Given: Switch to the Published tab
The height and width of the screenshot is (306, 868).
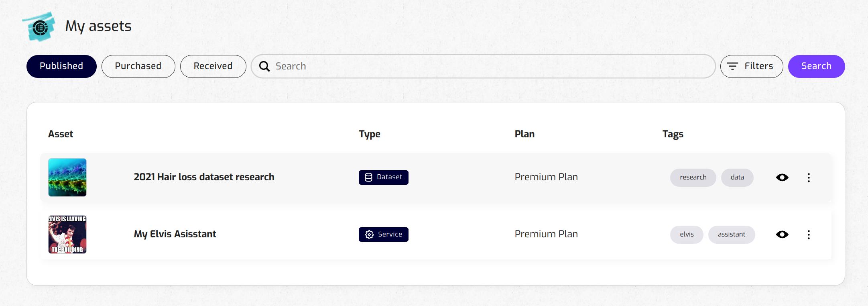Looking at the screenshot, I should pos(61,66).
